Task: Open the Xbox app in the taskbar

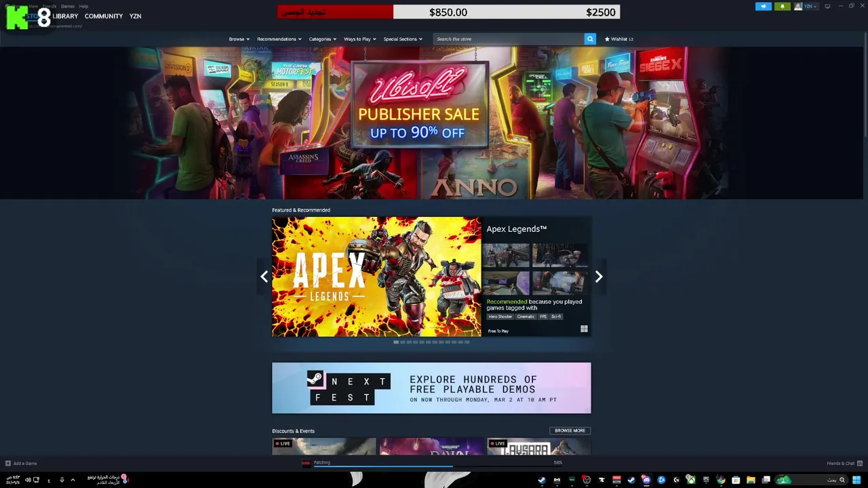Action: [691, 480]
